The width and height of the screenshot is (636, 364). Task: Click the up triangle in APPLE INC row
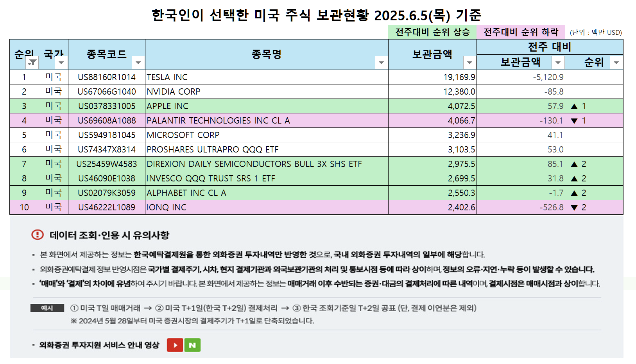tap(574, 106)
